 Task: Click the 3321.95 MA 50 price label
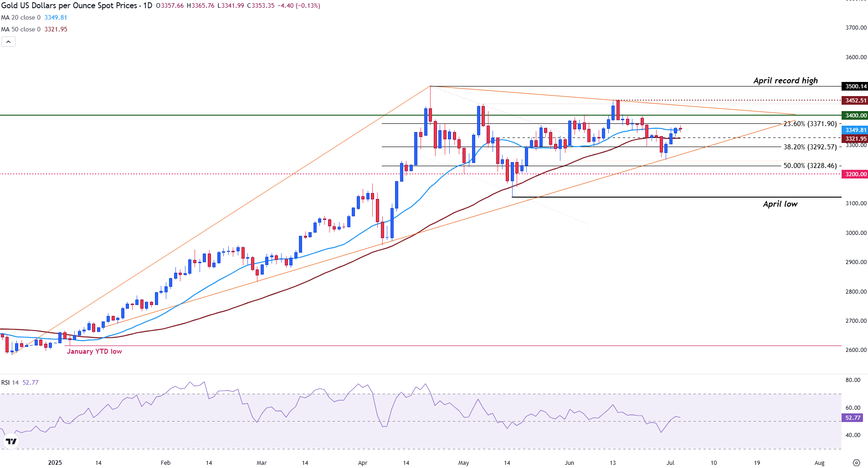856,139
